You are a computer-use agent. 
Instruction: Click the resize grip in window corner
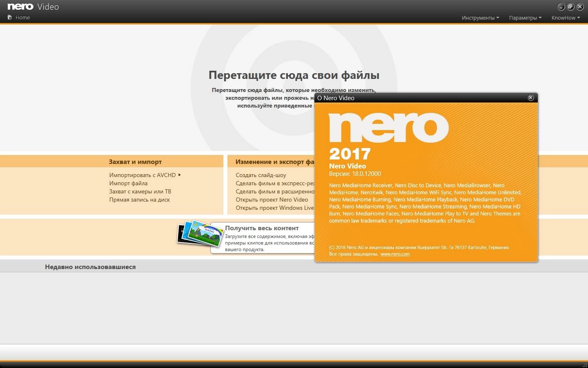click(585, 365)
